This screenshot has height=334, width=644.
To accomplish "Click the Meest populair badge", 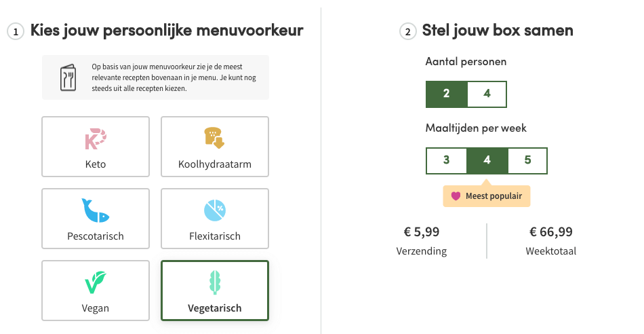I will [487, 196].
